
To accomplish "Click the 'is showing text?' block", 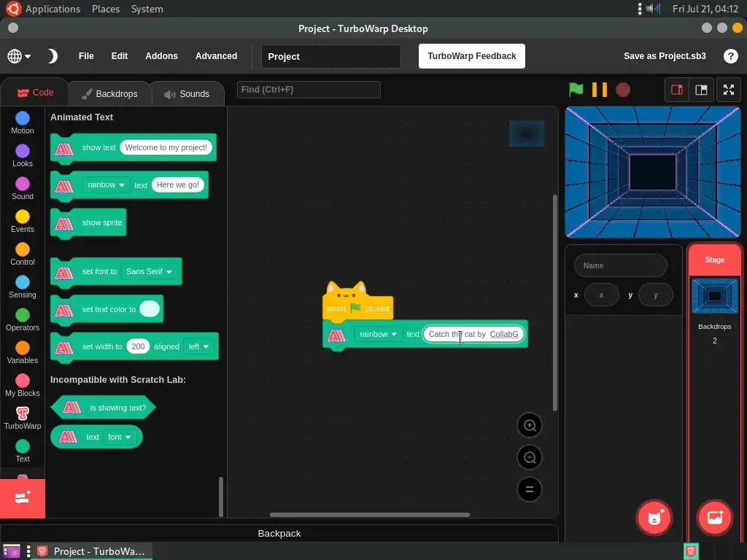I will point(104,408).
